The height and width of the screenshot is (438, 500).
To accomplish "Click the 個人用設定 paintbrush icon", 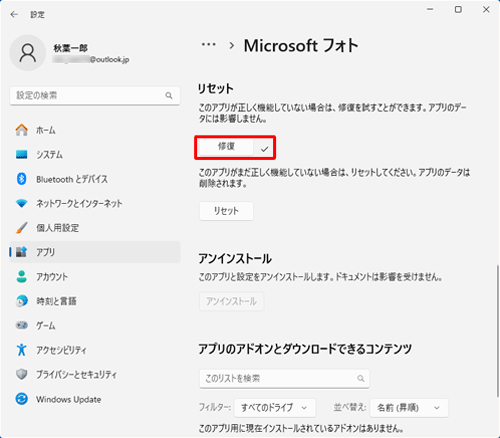I will pyautogui.click(x=22, y=228).
